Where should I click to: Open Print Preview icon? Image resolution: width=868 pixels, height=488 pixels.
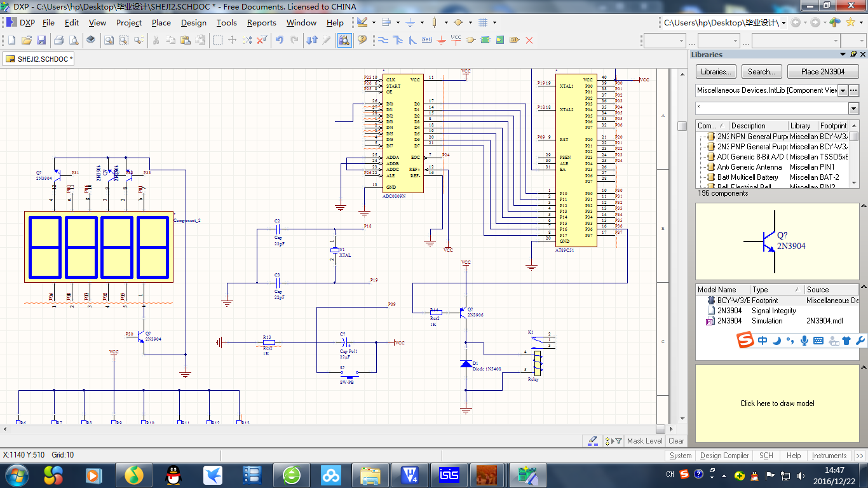coord(74,40)
